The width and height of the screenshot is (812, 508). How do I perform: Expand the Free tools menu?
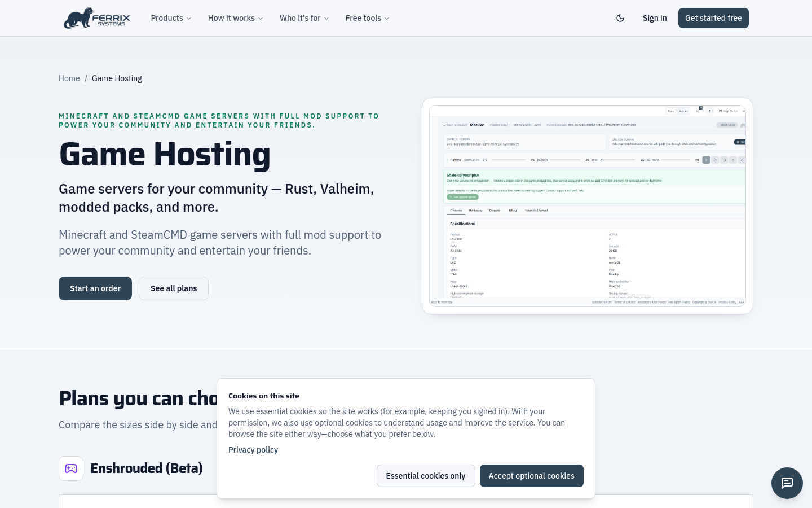click(367, 18)
